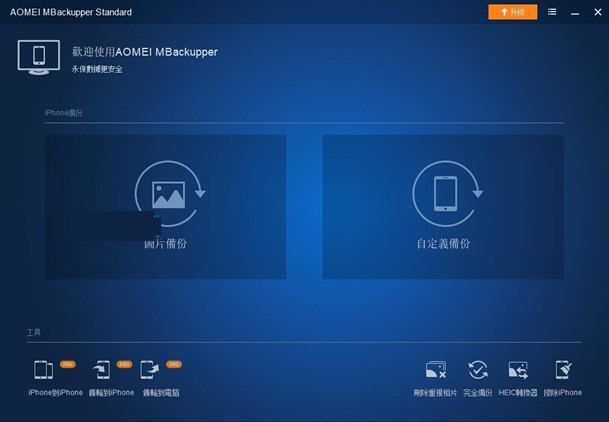Click the 刪除重複相片 text label
The height and width of the screenshot is (422, 609).
coord(435,393)
